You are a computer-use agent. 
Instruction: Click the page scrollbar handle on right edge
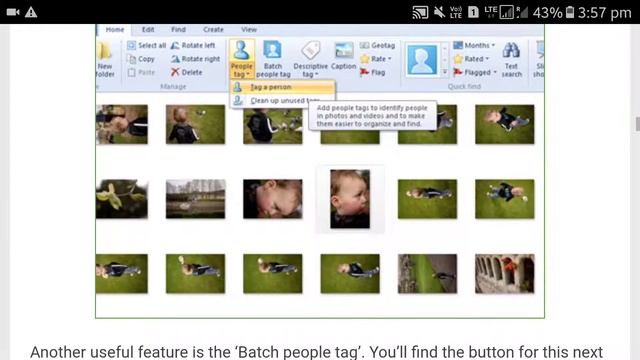tap(638, 124)
